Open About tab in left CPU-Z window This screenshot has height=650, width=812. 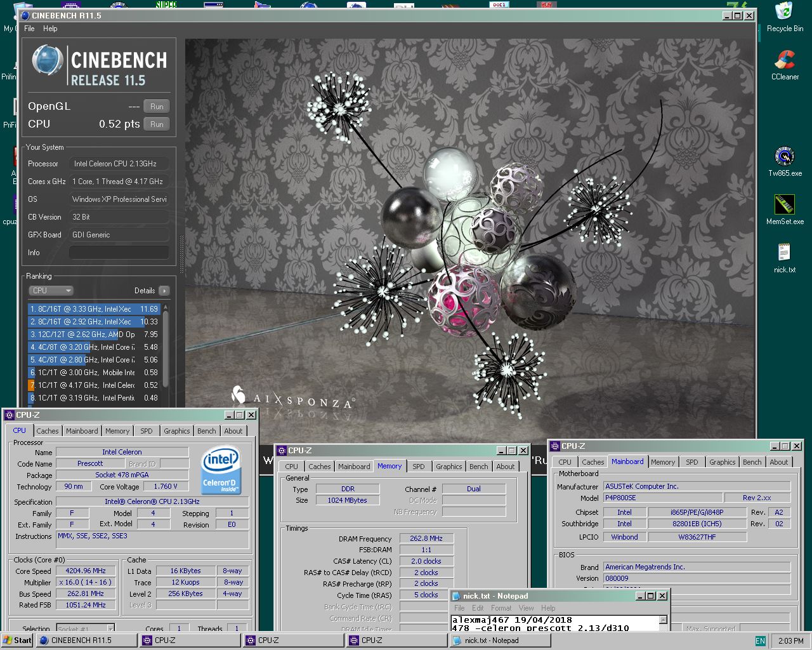(233, 431)
